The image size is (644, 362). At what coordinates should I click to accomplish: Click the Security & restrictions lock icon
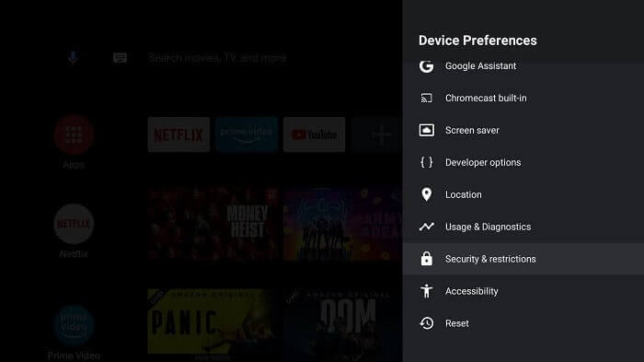pyautogui.click(x=426, y=259)
